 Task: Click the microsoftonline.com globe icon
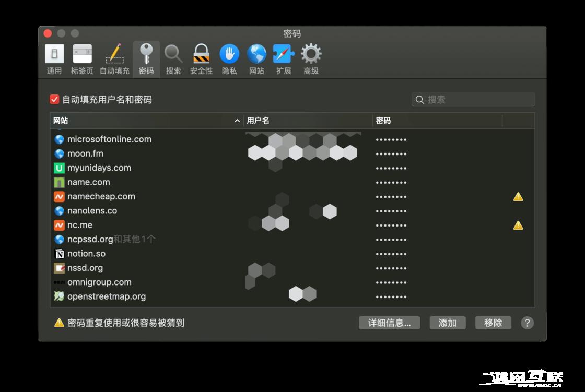[x=60, y=139]
